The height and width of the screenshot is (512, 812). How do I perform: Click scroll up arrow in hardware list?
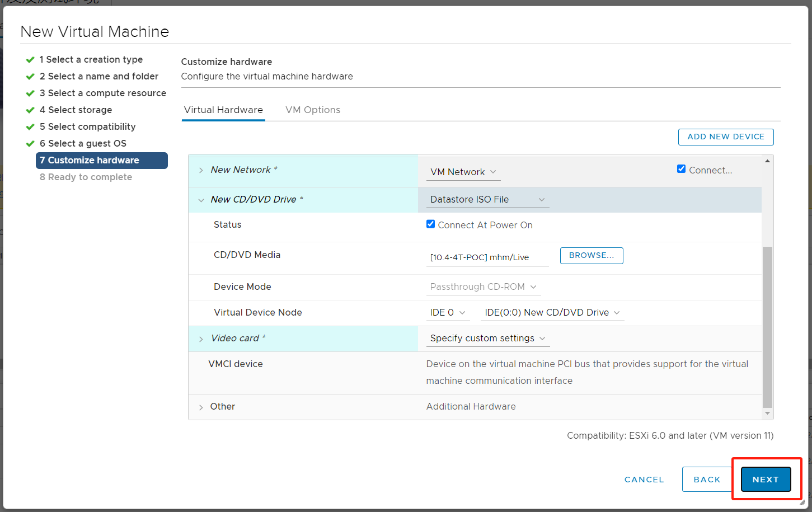point(767,161)
